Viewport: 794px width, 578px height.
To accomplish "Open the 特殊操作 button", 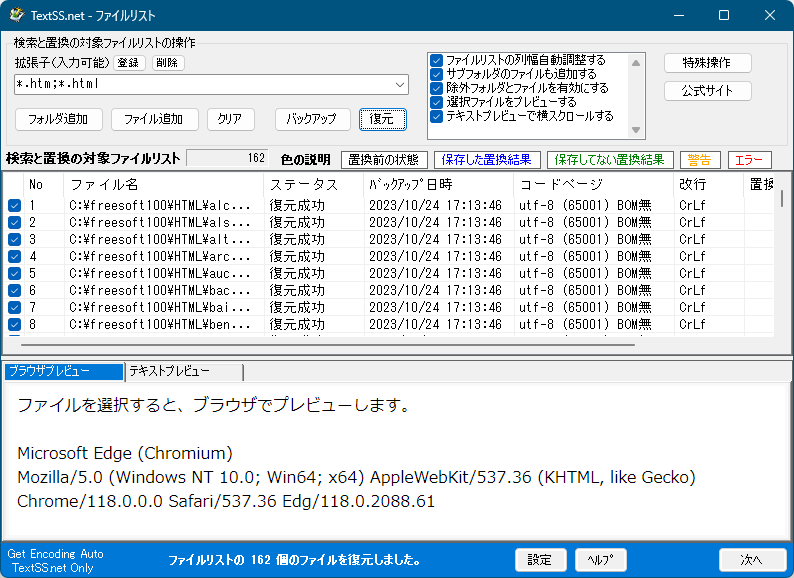I will click(x=707, y=63).
